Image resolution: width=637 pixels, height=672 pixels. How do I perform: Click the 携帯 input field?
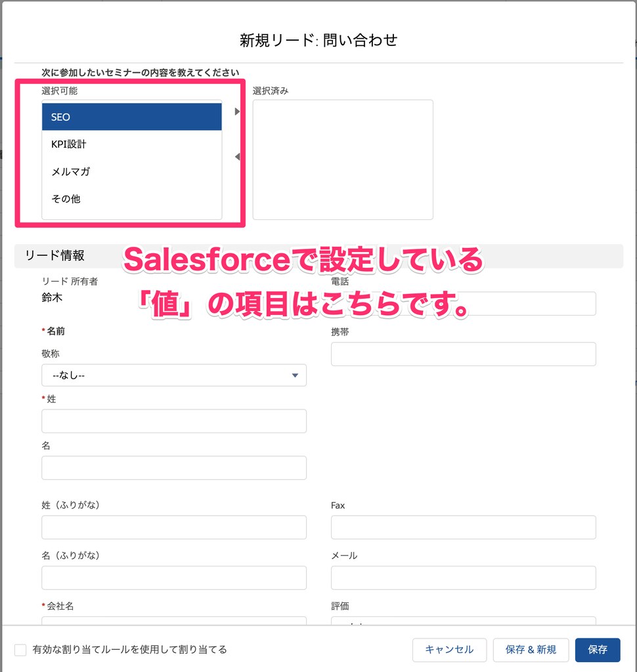(463, 354)
